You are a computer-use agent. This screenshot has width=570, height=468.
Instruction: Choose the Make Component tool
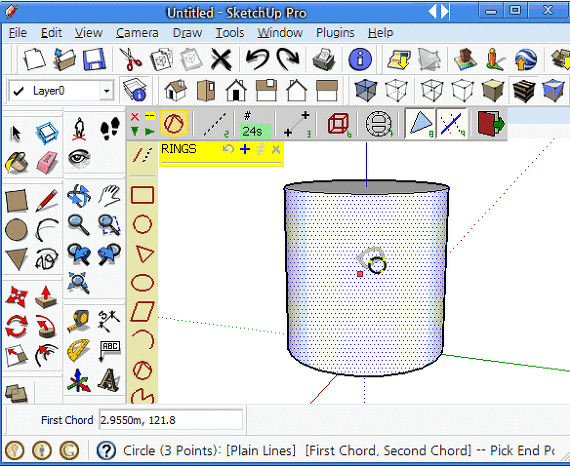coord(47,133)
